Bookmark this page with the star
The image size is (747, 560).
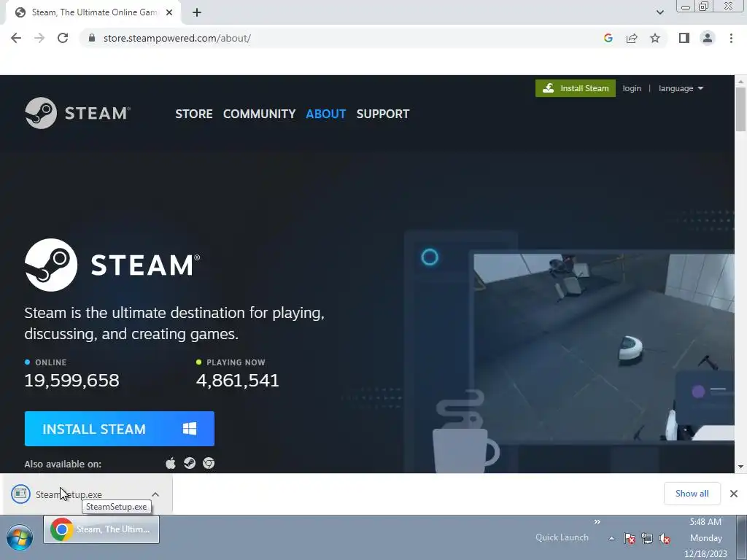coord(655,38)
